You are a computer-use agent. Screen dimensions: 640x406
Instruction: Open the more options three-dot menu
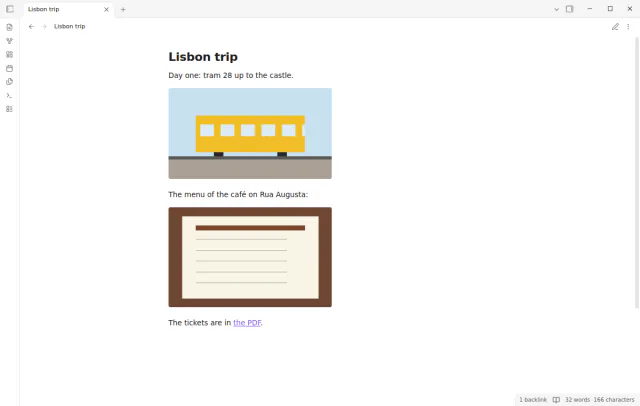coord(628,27)
